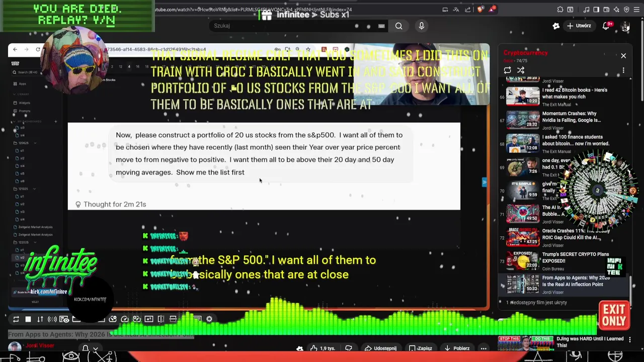Open more actions ellipsis under the video

[484, 348]
